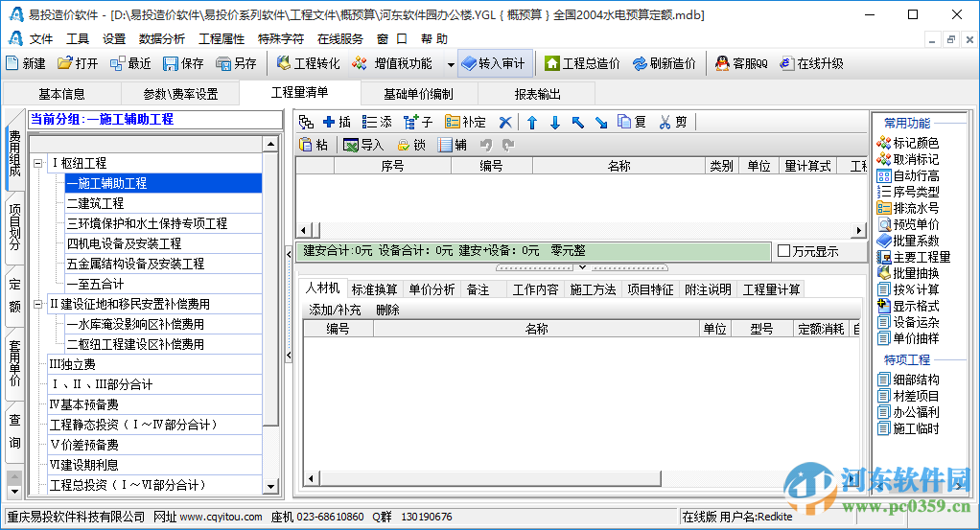Insert a row with 插 button
Viewport: 980px width, 530px height.
337,122
